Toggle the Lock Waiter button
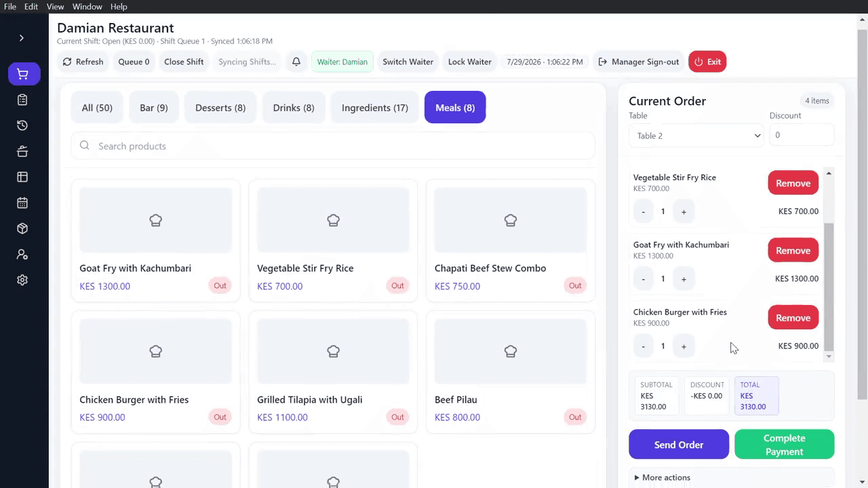 coord(470,62)
